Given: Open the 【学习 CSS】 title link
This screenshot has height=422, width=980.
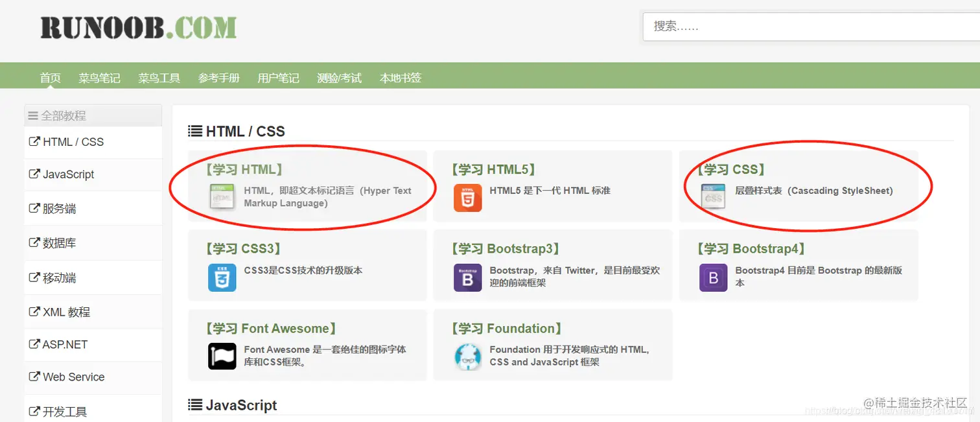Looking at the screenshot, I should pyautogui.click(x=730, y=170).
